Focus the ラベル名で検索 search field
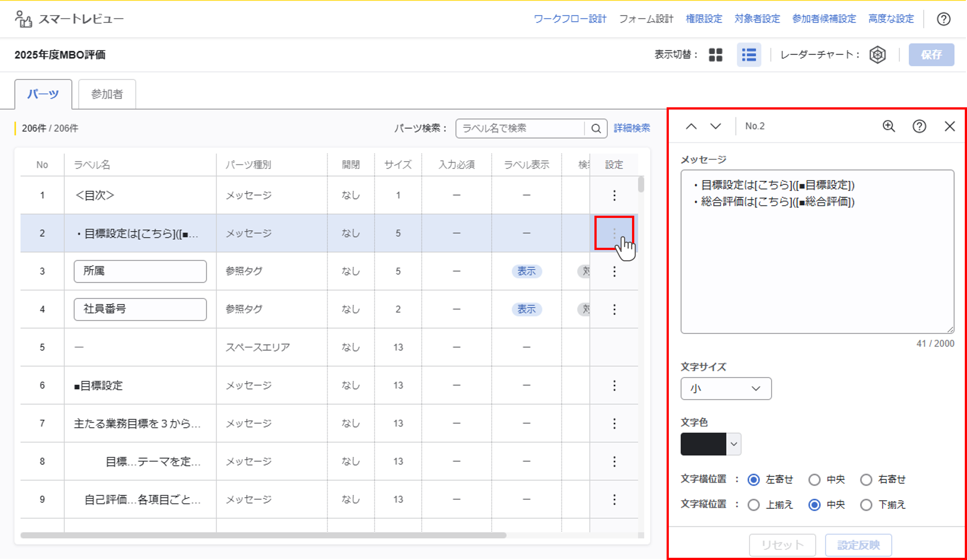Screen dimensions: 967x560 520,129
